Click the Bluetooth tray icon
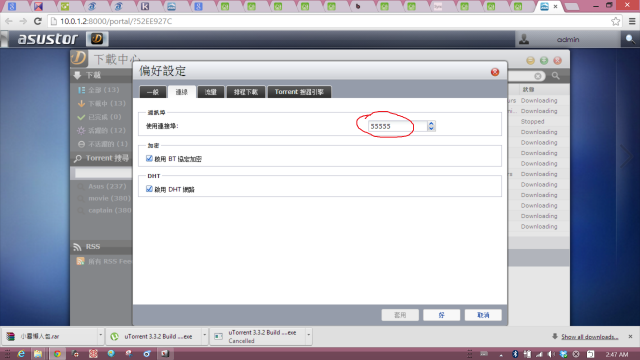 coord(515,354)
